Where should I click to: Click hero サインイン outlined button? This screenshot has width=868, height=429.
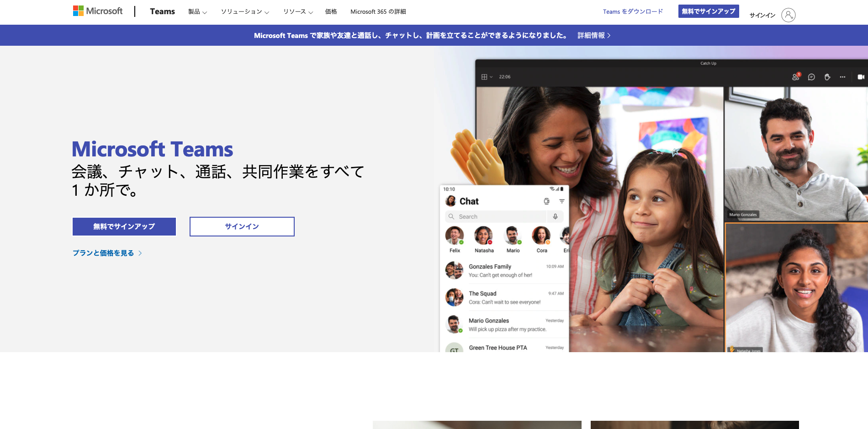coord(242,226)
